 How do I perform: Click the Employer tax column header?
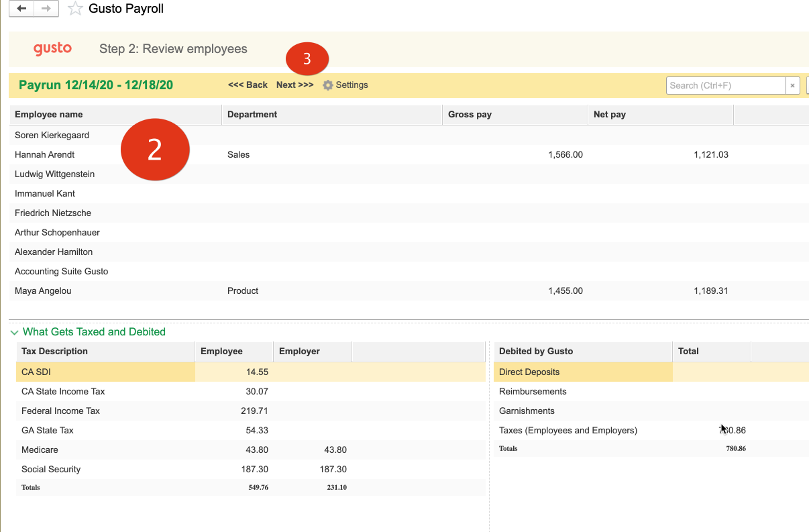(x=313, y=351)
